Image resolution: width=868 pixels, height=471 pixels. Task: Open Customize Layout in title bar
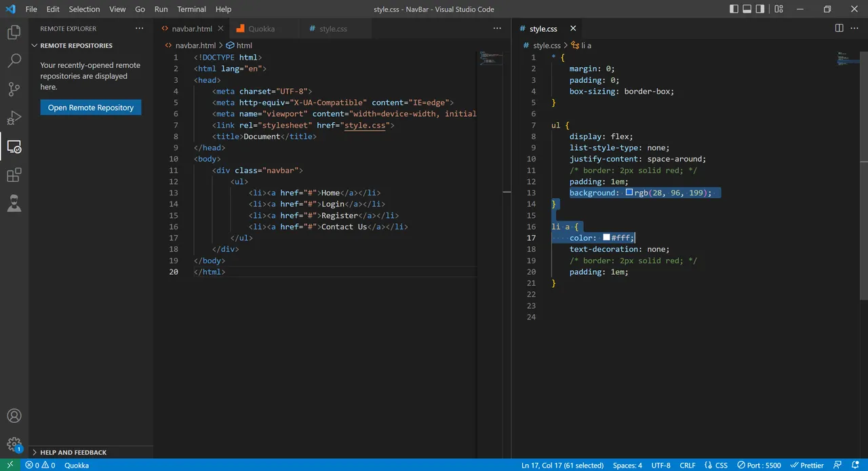pyautogui.click(x=779, y=9)
